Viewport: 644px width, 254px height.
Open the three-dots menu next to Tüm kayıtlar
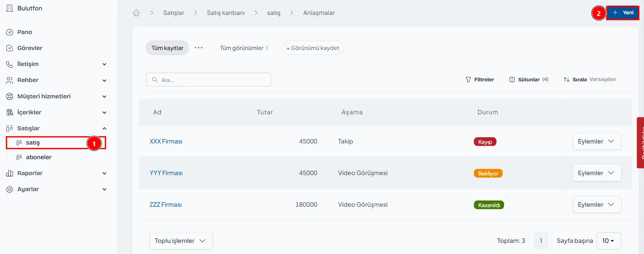coord(199,48)
